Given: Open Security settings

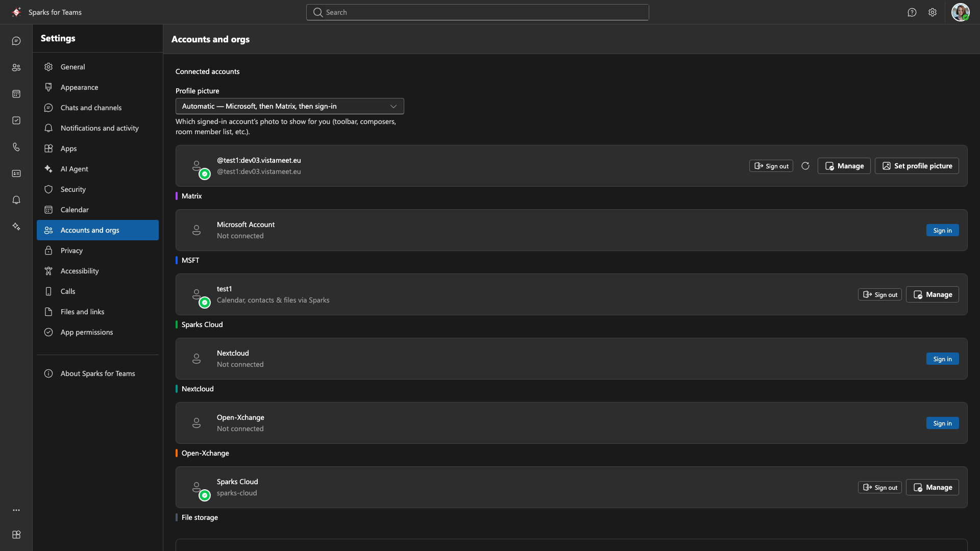Looking at the screenshot, I should click(x=97, y=189).
